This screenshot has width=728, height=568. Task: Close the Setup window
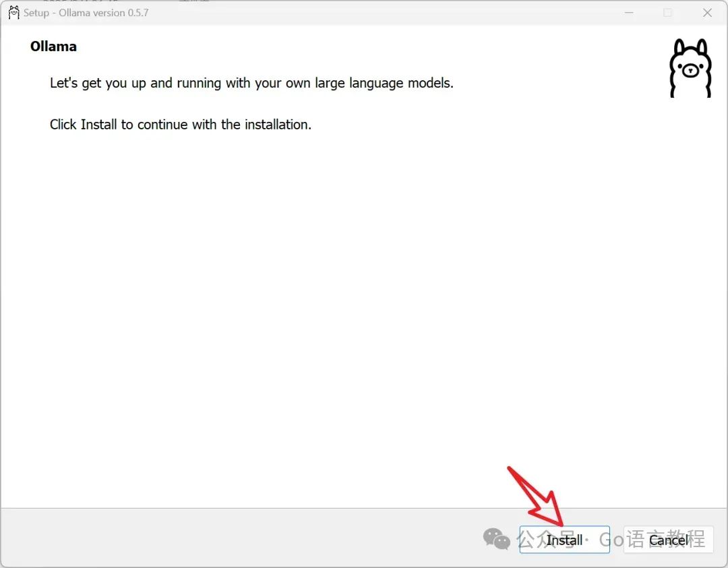click(x=707, y=13)
